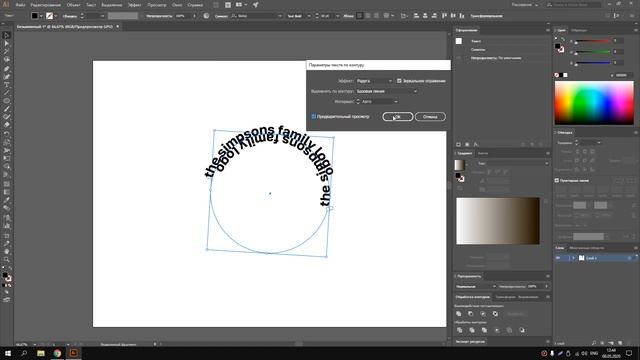Click Cancel in the path text dialog
640x360 pixels.
point(430,117)
